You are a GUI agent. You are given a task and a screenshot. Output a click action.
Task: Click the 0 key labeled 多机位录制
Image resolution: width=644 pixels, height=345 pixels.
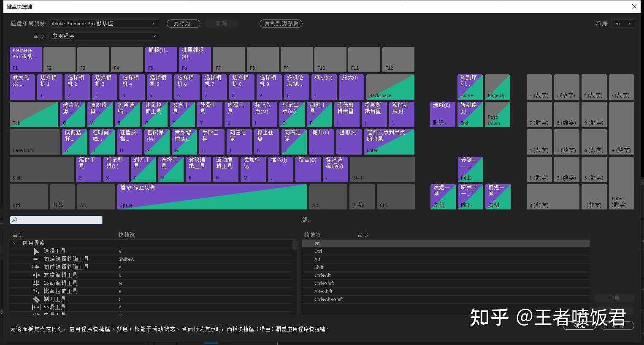click(297, 87)
